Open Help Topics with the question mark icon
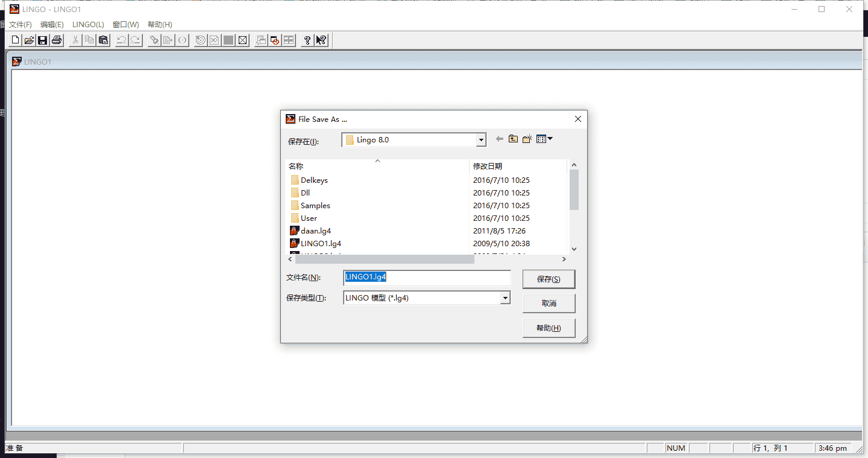The width and height of the screenshot is (868, 458). tap(307, 40)
